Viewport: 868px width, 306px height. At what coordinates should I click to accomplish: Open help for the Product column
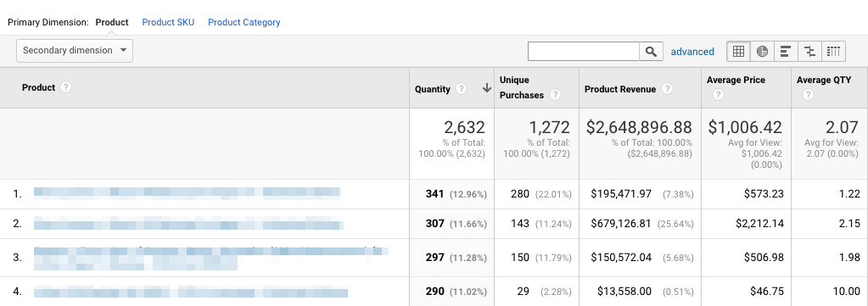click(x=66, y=87)
